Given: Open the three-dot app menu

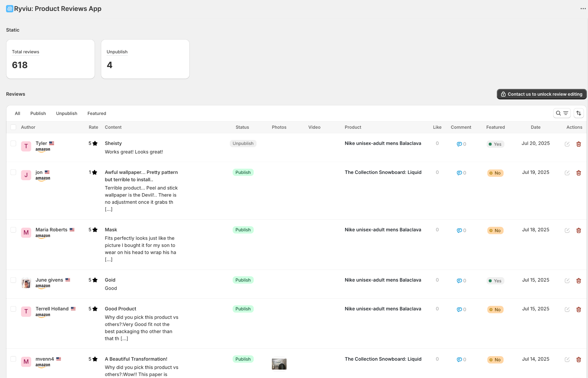Looking at the screenshot, I should (583, 9).
